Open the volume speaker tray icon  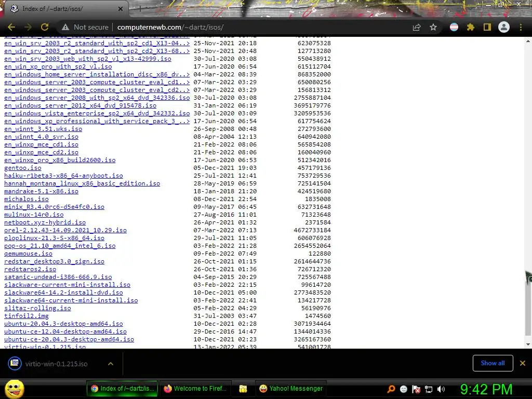tap(441, 389)
